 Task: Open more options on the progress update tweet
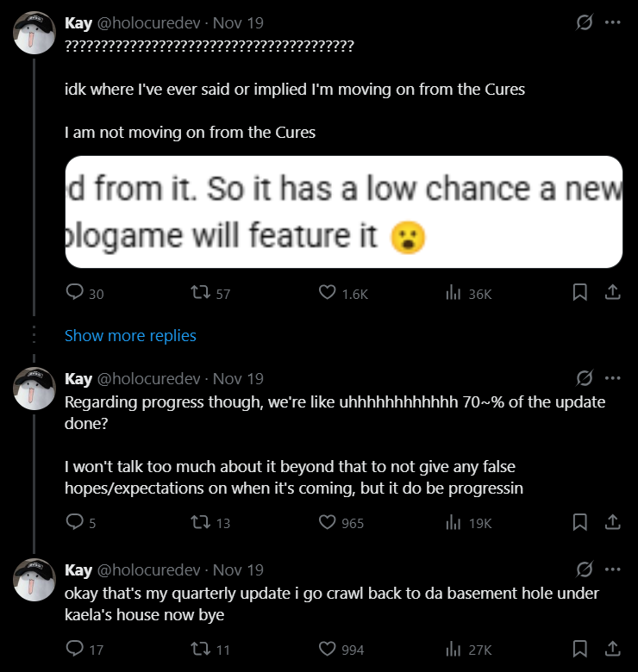coord(613,378)
